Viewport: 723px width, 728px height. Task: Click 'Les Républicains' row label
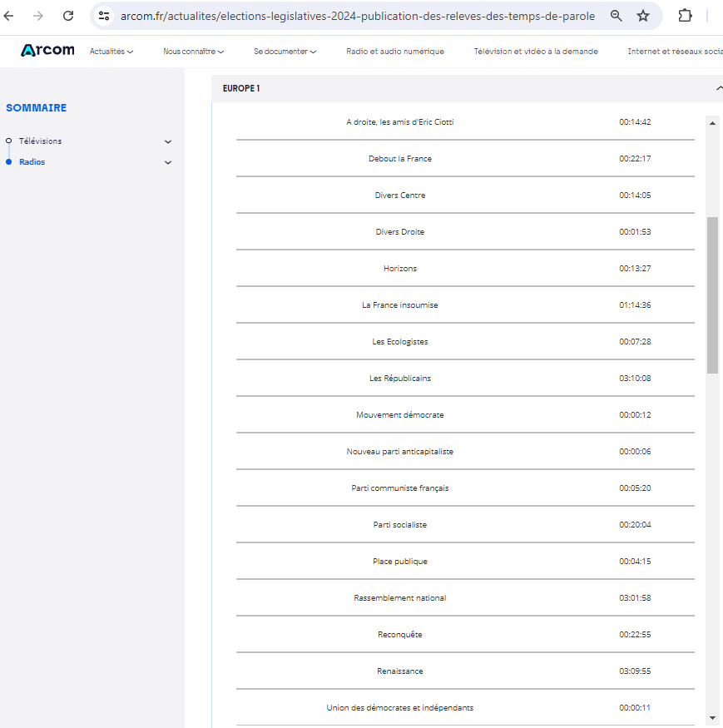[x=400, y=379]
